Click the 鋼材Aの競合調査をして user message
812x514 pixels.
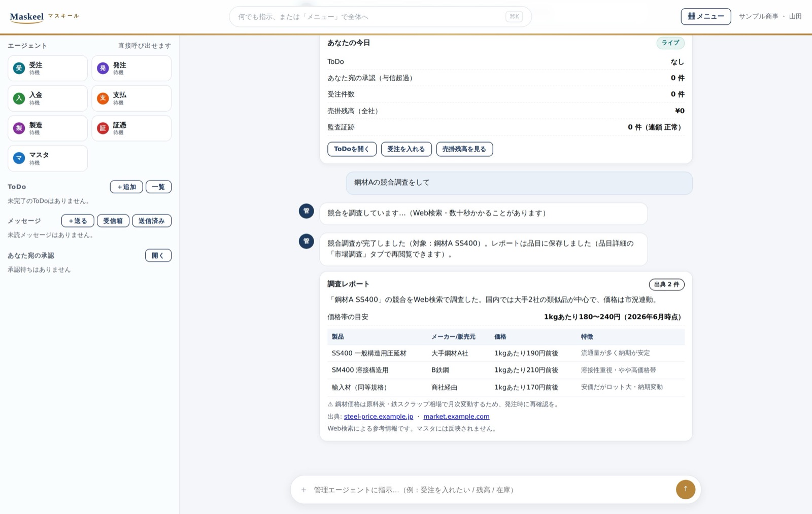pyautogui.click(x=519, y=183)
